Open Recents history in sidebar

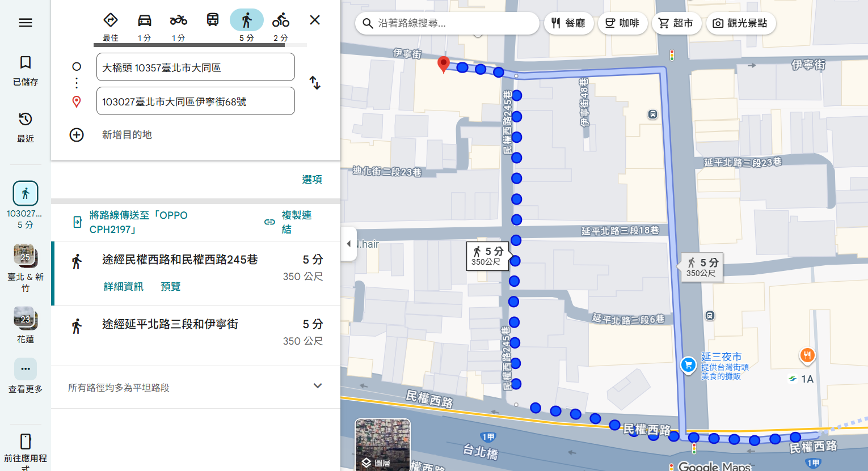[x=26, y=127]
